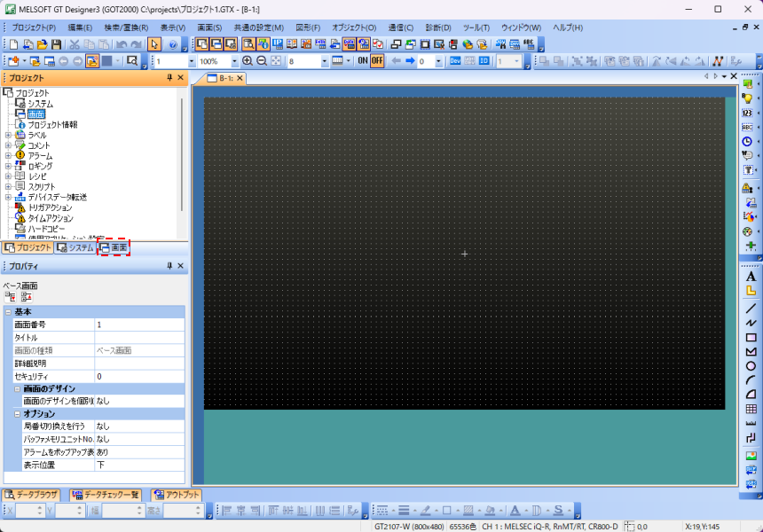This screenshot has width=763, height=532.
Task: Open an existing project via folder icon
Action: tap(42, 44)
